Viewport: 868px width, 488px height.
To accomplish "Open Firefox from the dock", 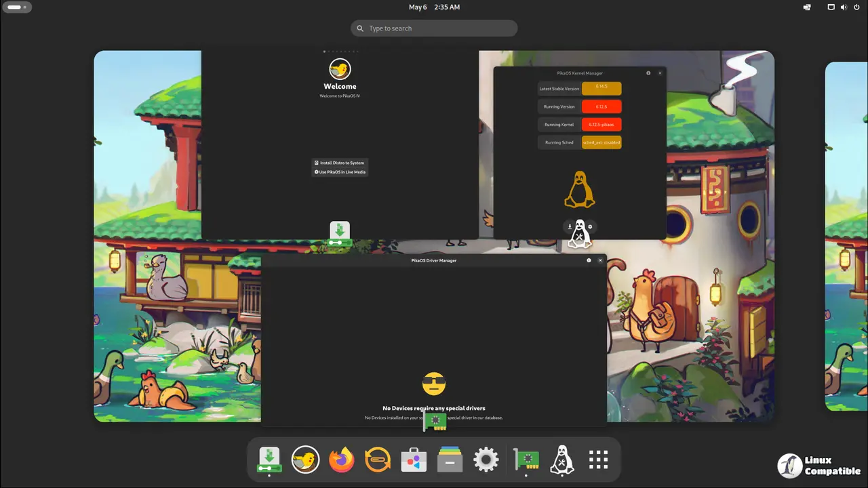I will 342,460.
